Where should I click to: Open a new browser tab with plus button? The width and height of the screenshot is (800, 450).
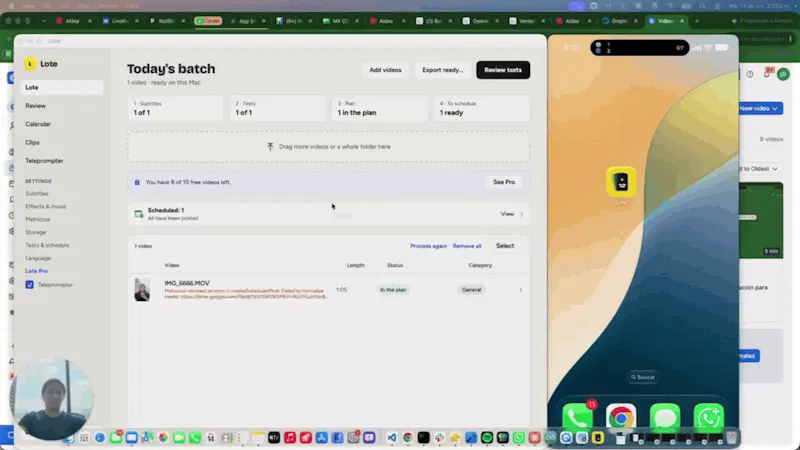tap(697, 21)
